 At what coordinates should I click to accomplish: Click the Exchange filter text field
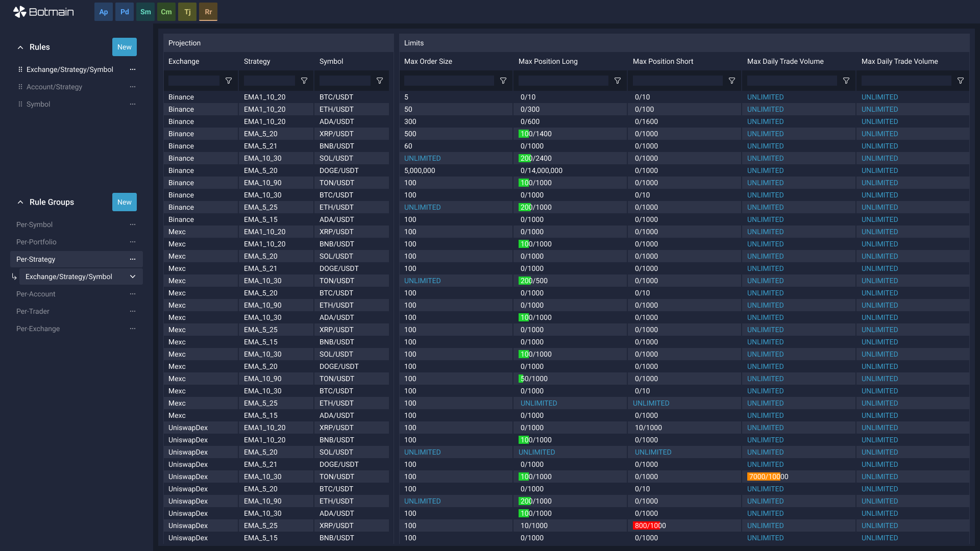point(194,81)
